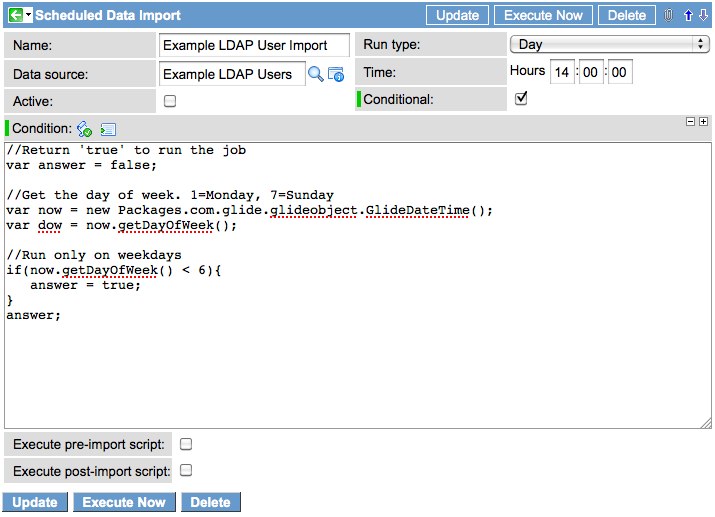Click the bottom Delete button
Image resolution: width=715 pixels, height=517 pixels.
point(210,502)
